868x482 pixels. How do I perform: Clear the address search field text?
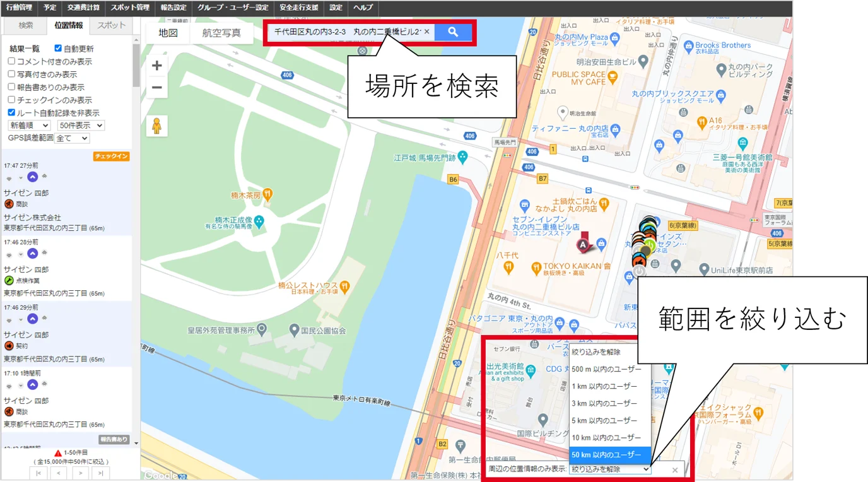pos(426,32)
